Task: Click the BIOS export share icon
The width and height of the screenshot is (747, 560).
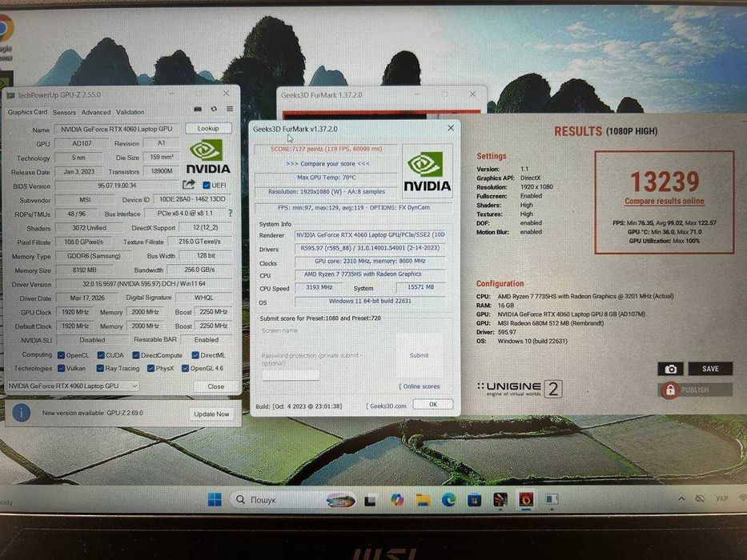Action: (x=189, y=184)
